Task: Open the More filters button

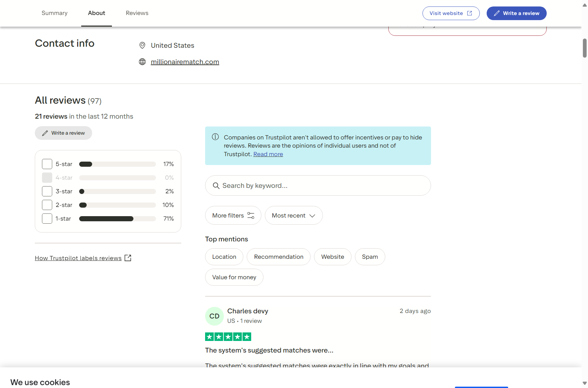Action: 233,215
